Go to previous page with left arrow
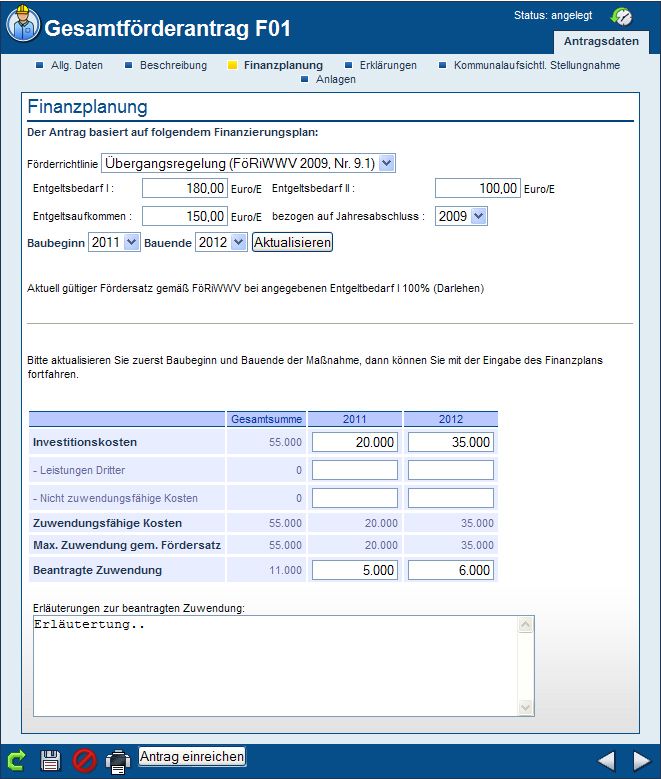Viewport: 661px width, 779px height. pos(606,761)
